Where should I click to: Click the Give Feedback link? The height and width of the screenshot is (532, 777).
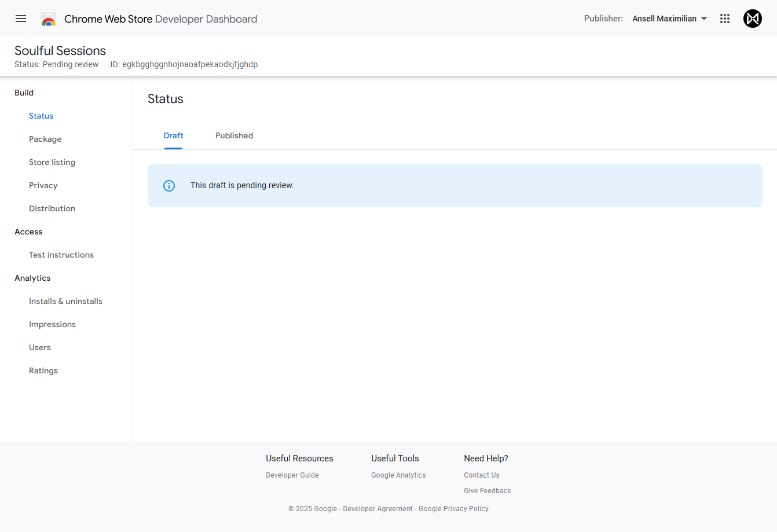tap(487, 490)
